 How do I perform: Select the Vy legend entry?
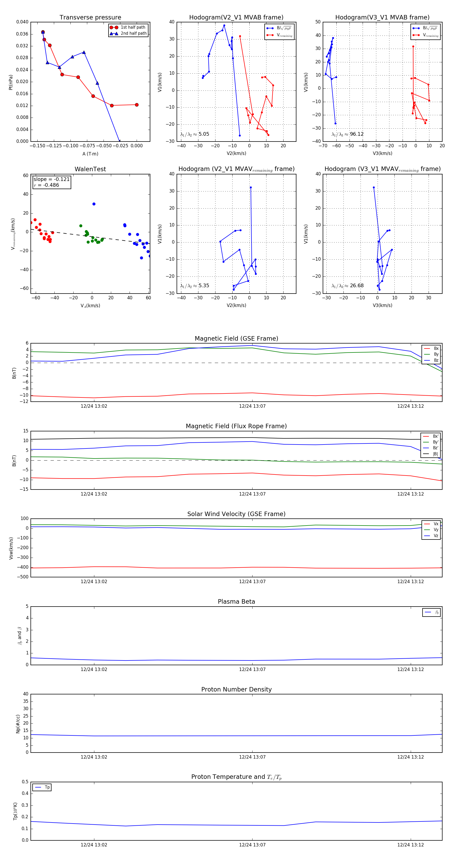tap(431, 530)
